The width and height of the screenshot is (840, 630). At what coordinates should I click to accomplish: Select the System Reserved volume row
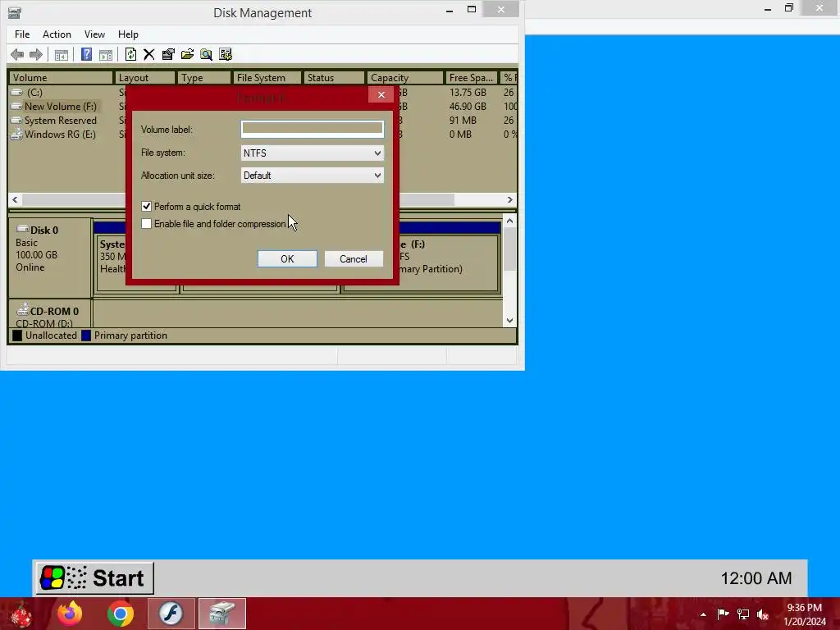[x=62, y=120]
